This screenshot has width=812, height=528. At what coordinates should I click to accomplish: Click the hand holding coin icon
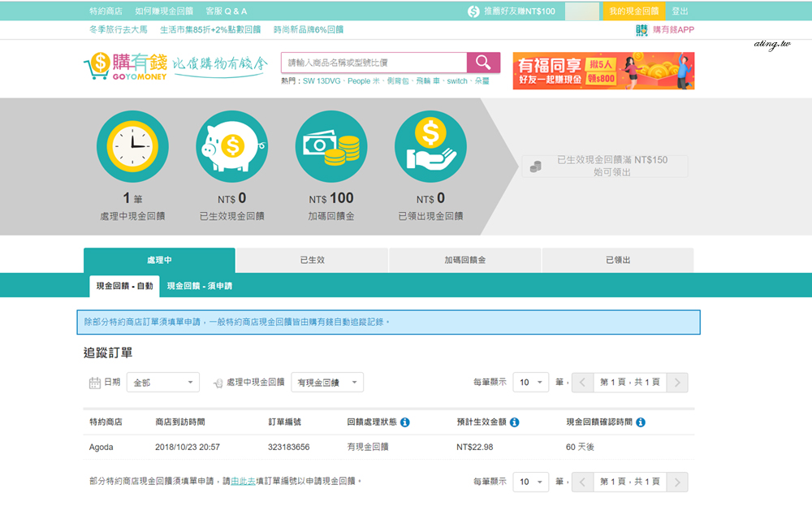430,146
